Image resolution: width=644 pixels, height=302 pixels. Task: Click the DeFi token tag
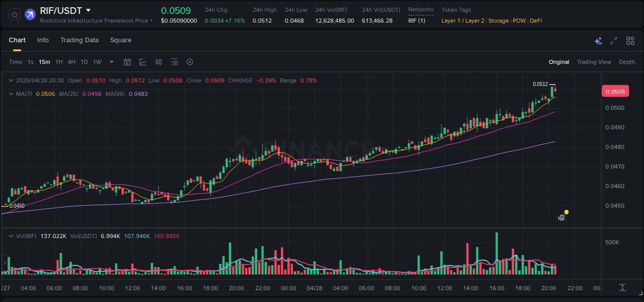pos(536,21)
